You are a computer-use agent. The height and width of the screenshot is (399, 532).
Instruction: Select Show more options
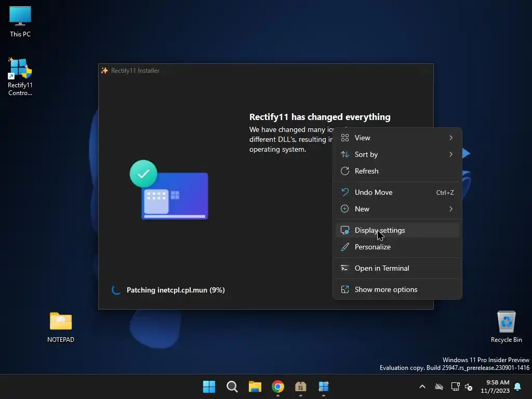pyautogui.click(x=397, y=290)
